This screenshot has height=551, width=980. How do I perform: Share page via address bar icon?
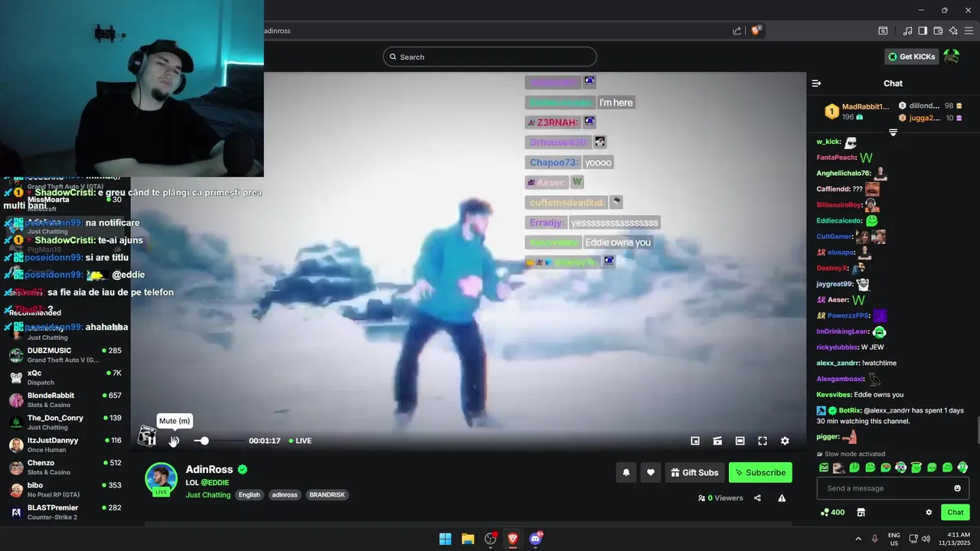737,31
